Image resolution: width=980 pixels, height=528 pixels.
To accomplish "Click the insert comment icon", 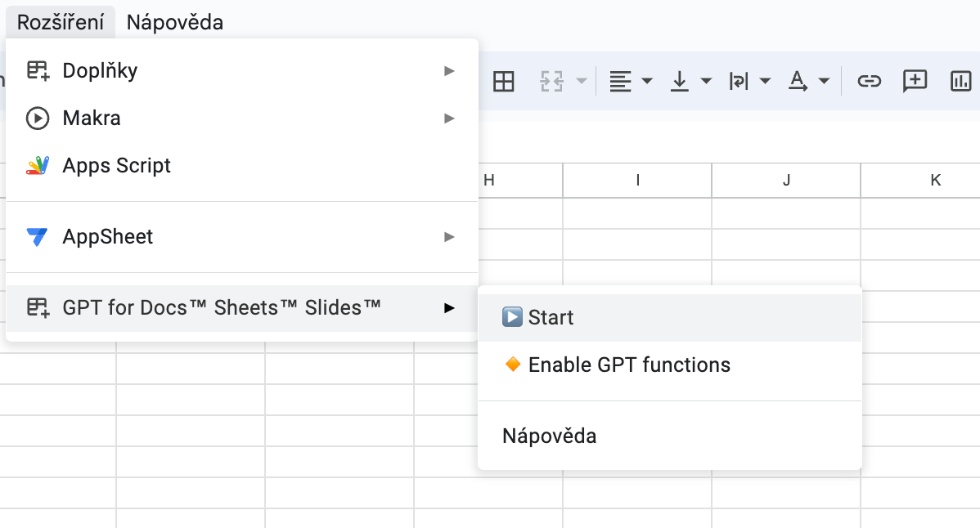I will 915,81.
